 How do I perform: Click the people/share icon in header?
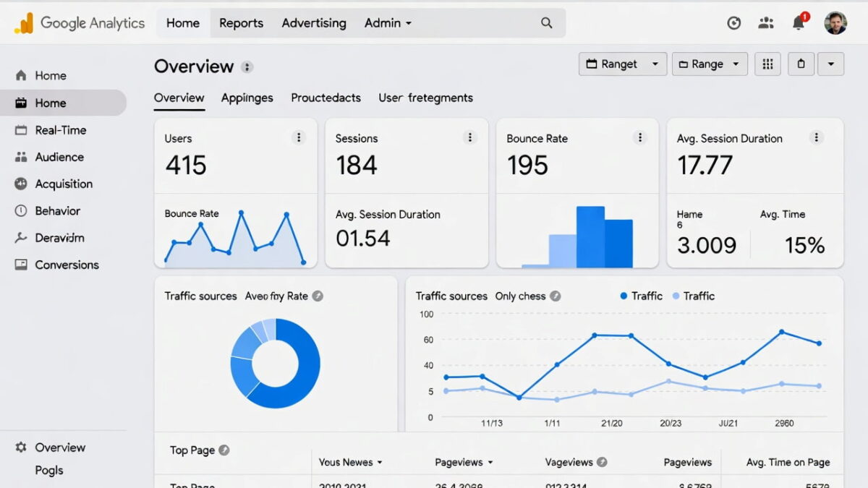[x=766, y=23]
